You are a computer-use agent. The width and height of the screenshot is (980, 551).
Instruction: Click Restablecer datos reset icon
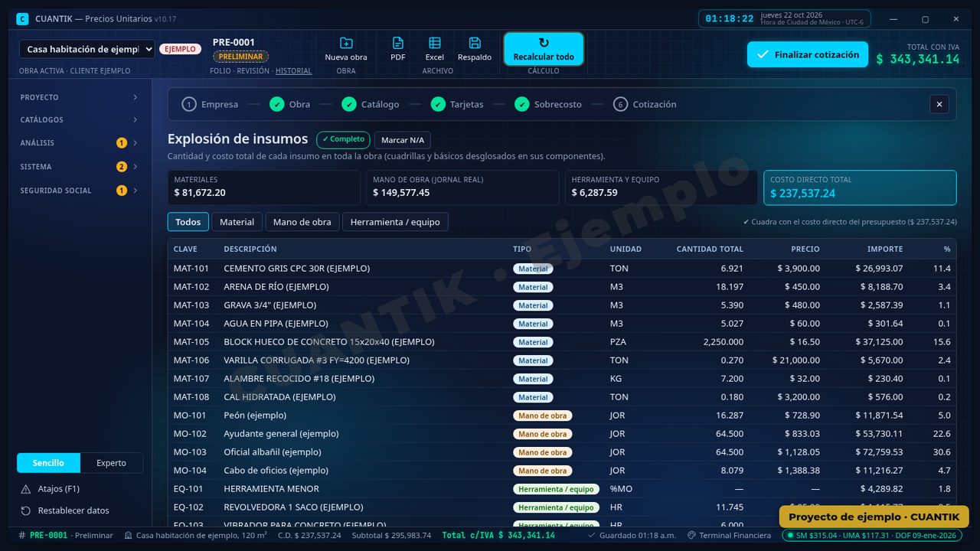(26, 510)
